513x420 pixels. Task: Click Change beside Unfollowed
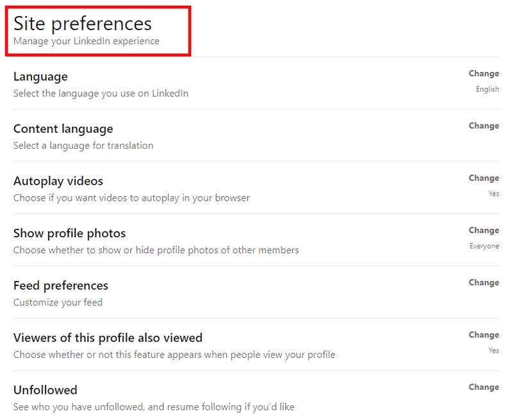(x=484, y=387)
